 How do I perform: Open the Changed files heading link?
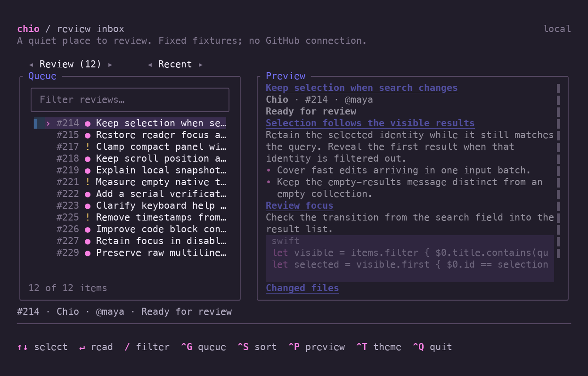click(302, 288)
